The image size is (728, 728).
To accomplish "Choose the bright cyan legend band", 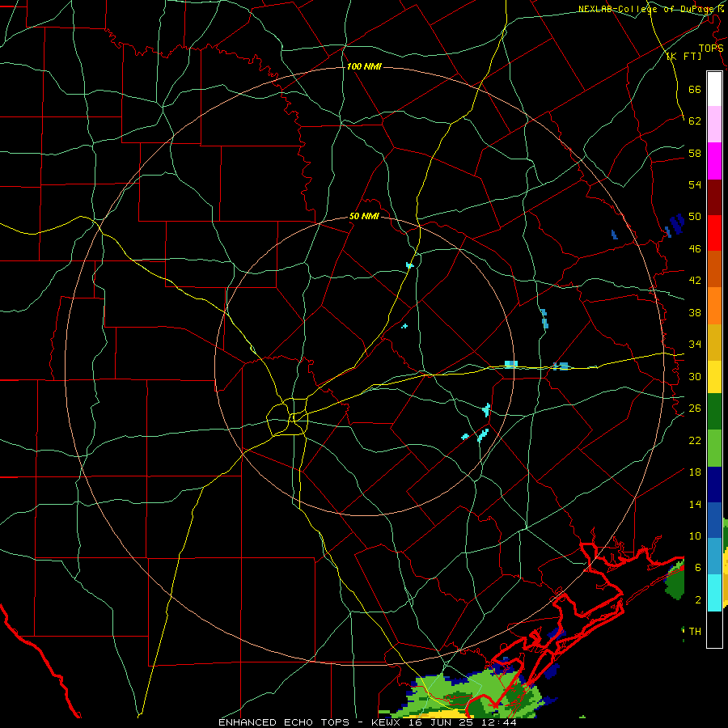I will click(714, 593).
